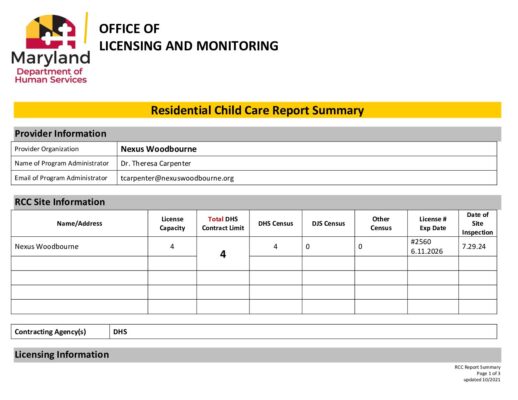Click the 'Email of Program Administrator' label
The height and width of the screenshot is (400, 518).
[61, 178]
